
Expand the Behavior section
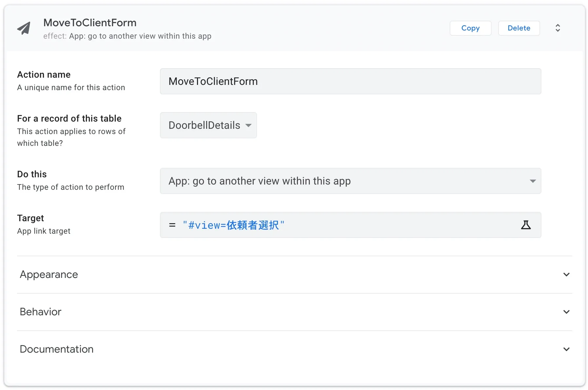point(41,312)
